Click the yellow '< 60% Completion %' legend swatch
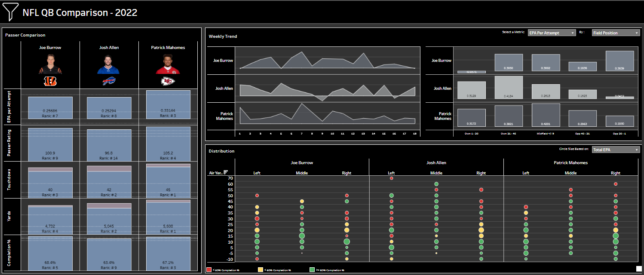This screenshot has width=644, height=275. tap(261, 270)
